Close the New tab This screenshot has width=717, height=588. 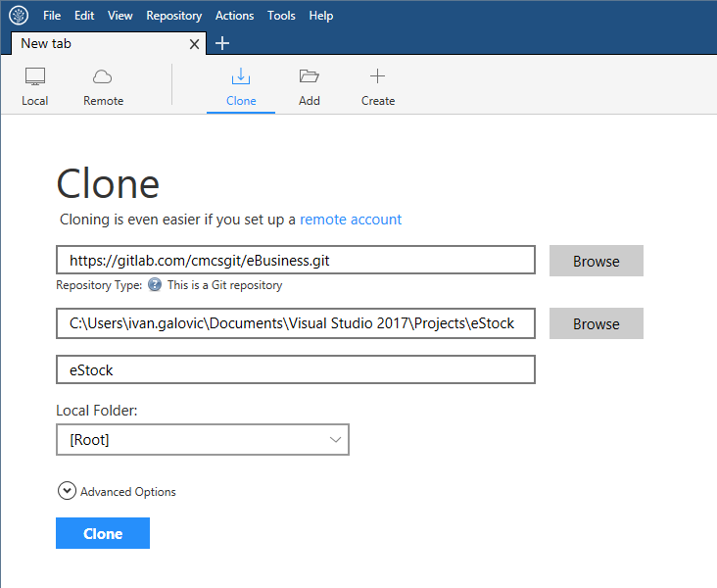point(194,44)
